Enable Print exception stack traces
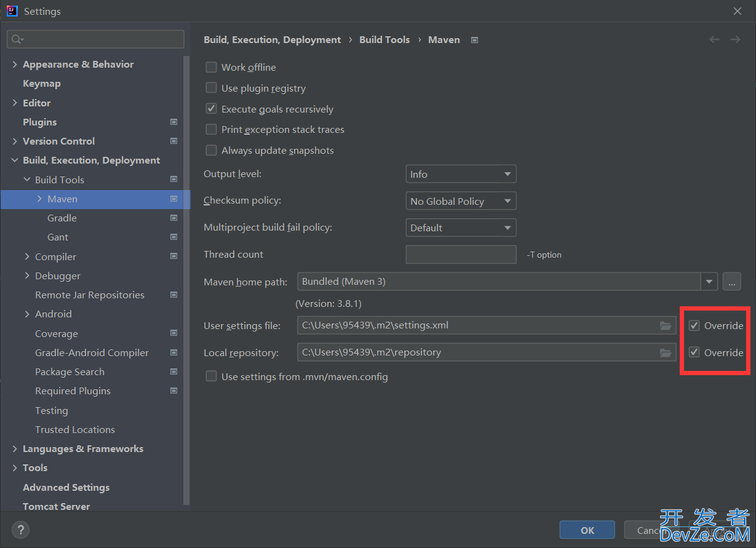 pyautogui.click(x=211, y=129)
